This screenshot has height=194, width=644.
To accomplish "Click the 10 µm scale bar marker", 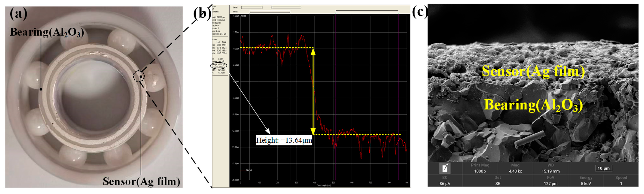I will [603, 168].
